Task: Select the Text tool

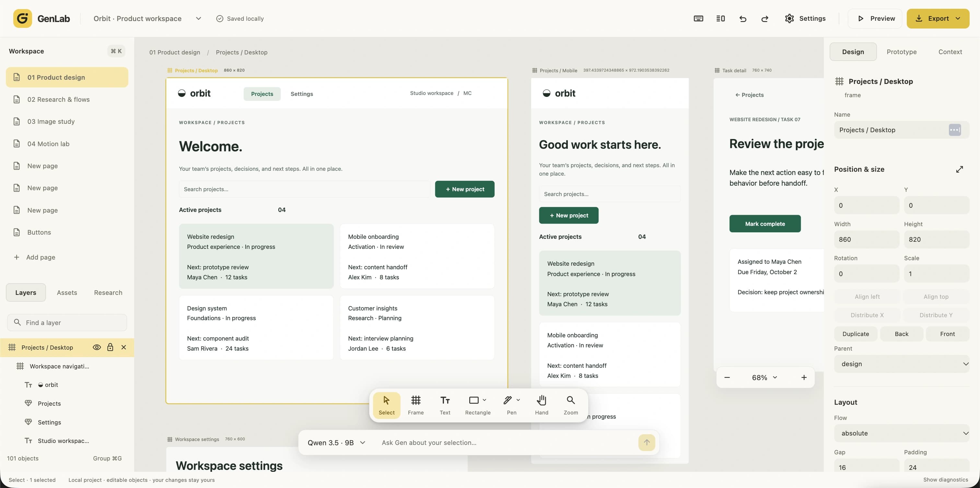Action: coord(445,405)
